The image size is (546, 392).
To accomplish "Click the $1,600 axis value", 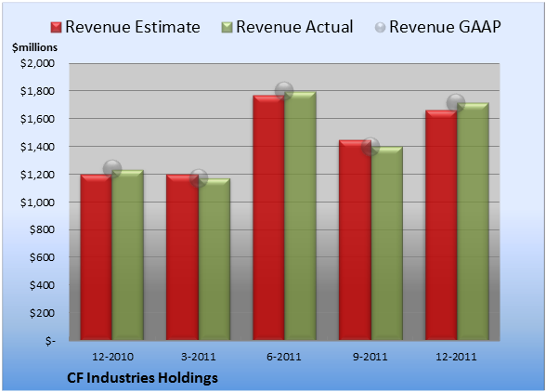I will coord(37,119).
